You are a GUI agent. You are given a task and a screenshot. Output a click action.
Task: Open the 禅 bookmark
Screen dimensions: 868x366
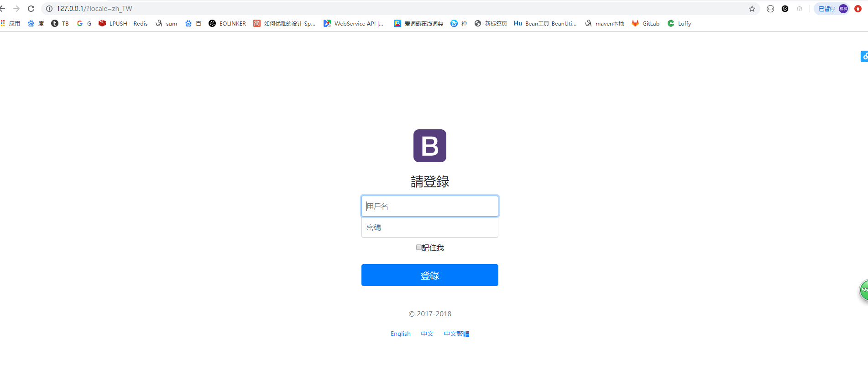tap(459, 23)
